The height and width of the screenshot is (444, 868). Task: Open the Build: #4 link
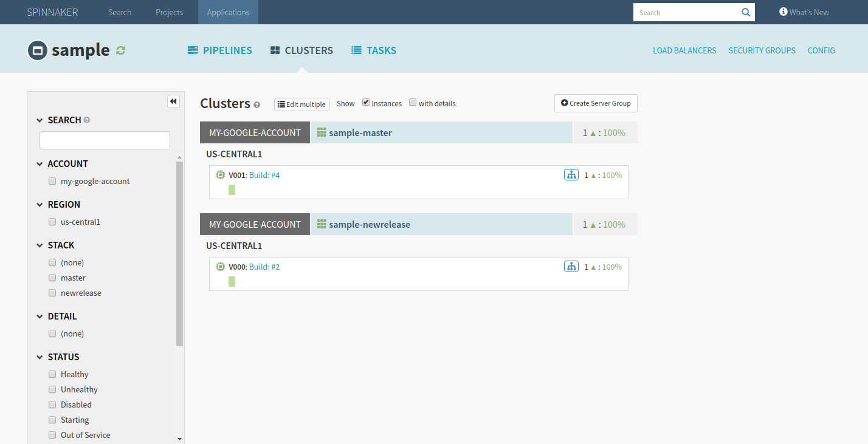point(264,175)
